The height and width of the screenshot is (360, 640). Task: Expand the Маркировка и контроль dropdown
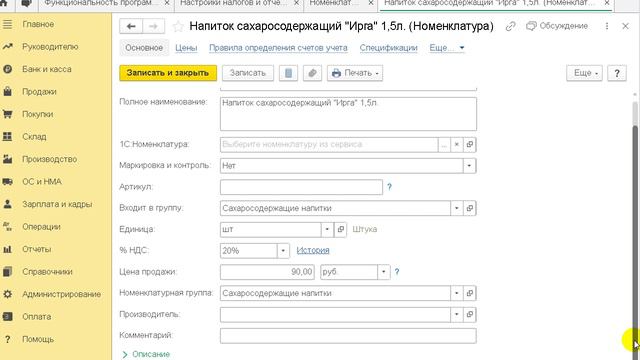coord(469,166)
